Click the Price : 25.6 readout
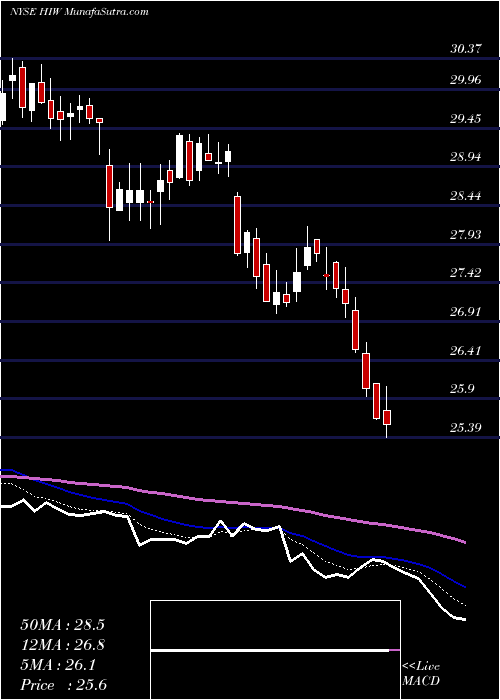Image resolution: width=500 pixels, height=700 pixels. click(x=63, y=685)
